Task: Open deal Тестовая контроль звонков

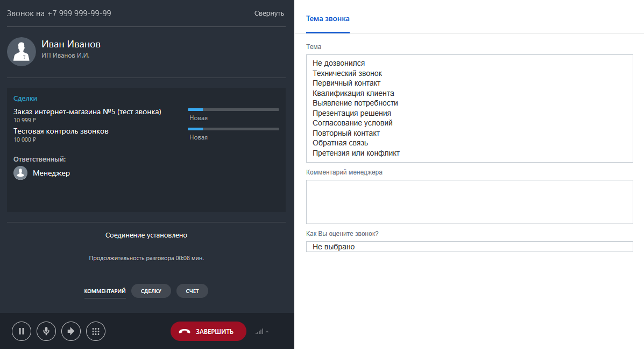Action: pos(61,131)
